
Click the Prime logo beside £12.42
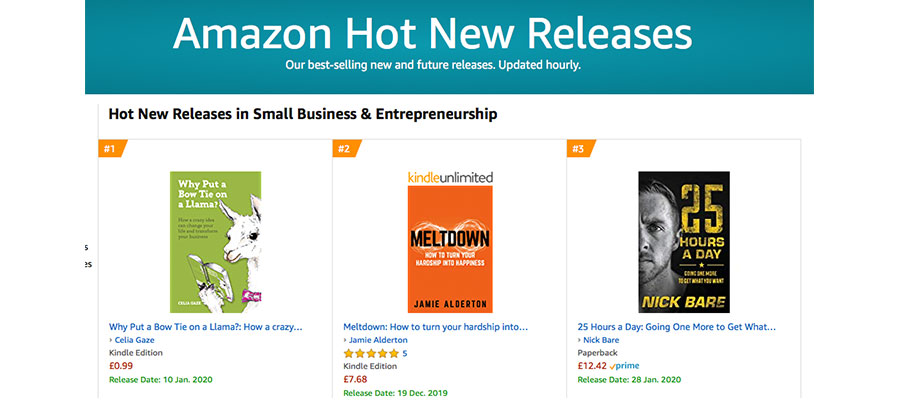click(624, 366)
